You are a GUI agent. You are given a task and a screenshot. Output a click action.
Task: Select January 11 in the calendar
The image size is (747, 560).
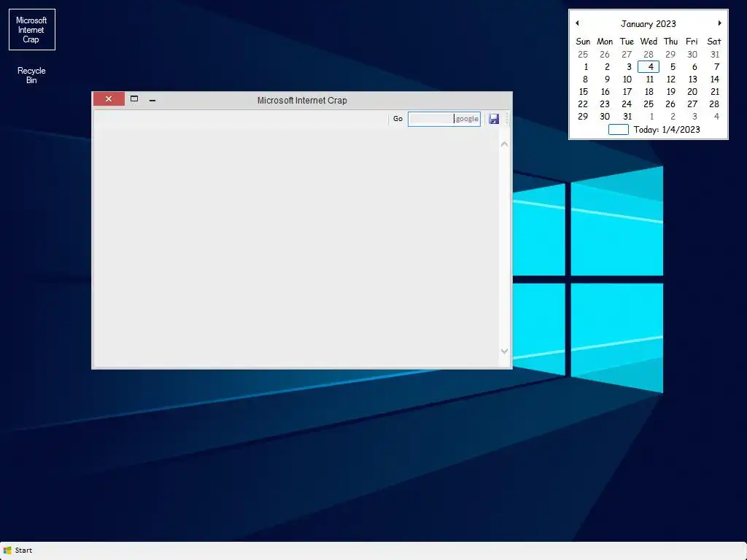[649, 79]
